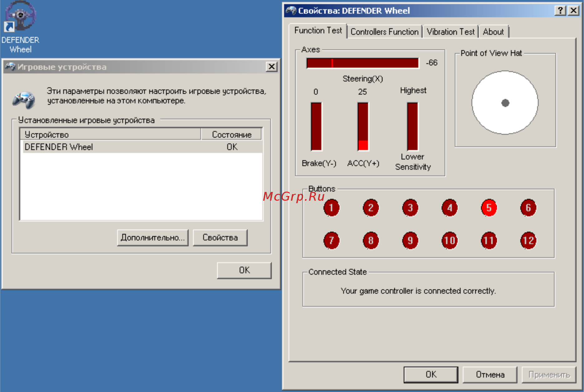584x392 pixels.
Task: Click the title bar icon of Свойства: DEFENDER Wheel
Action: [291, 11]
